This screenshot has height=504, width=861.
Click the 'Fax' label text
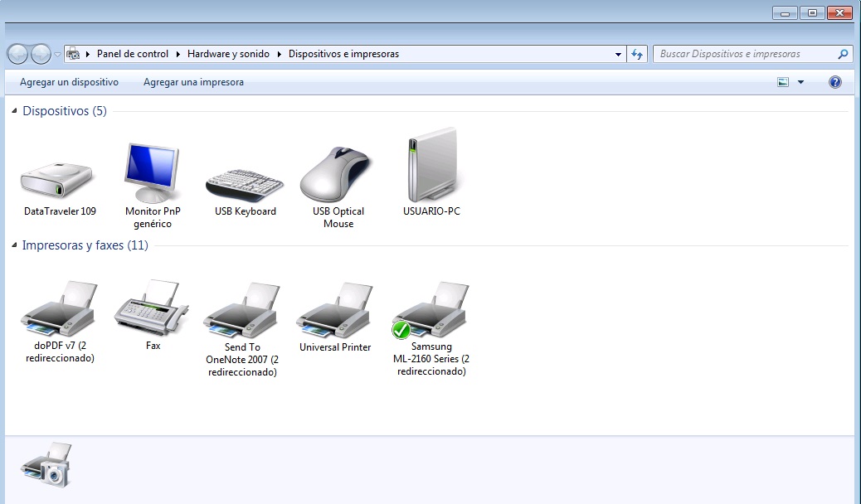pyautogui.click(x=153, y=346)
